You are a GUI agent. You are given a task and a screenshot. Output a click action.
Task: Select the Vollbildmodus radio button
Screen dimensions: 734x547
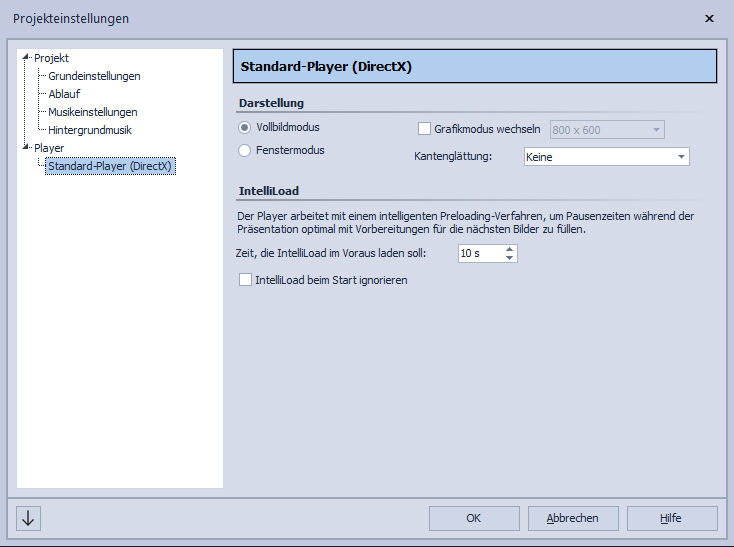pos(244,128)
